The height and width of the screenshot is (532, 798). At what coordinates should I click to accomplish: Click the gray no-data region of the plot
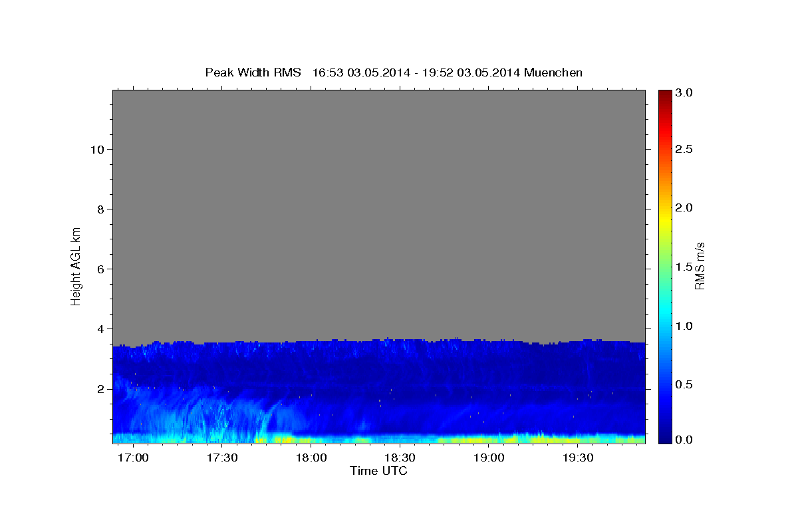378,213
